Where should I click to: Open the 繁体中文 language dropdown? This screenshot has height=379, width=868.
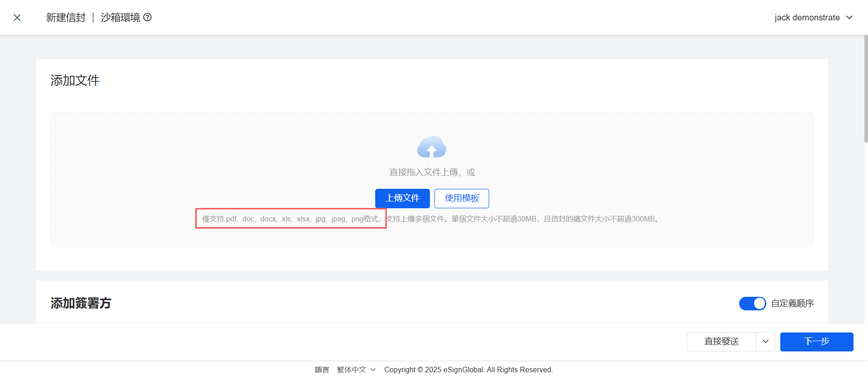[x=356, y=370]
